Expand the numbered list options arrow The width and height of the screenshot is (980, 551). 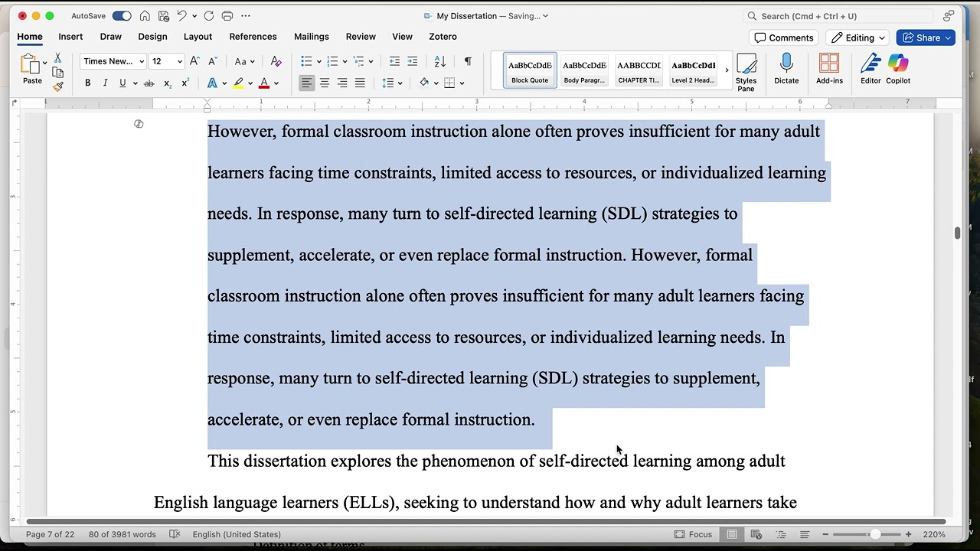tap(345, 62)
